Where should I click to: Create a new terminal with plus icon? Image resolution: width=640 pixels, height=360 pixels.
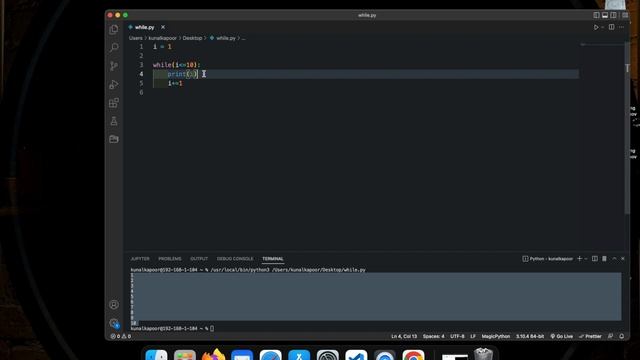click(579, 259)
